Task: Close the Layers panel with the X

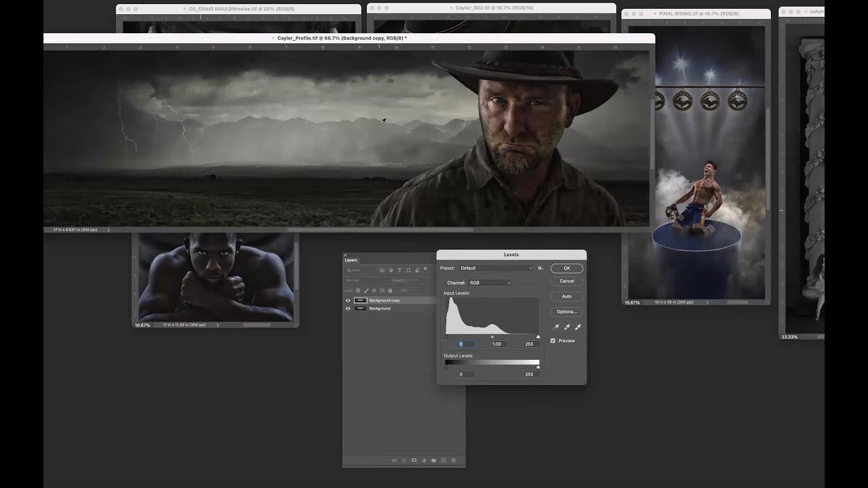Action: [345, 255]
